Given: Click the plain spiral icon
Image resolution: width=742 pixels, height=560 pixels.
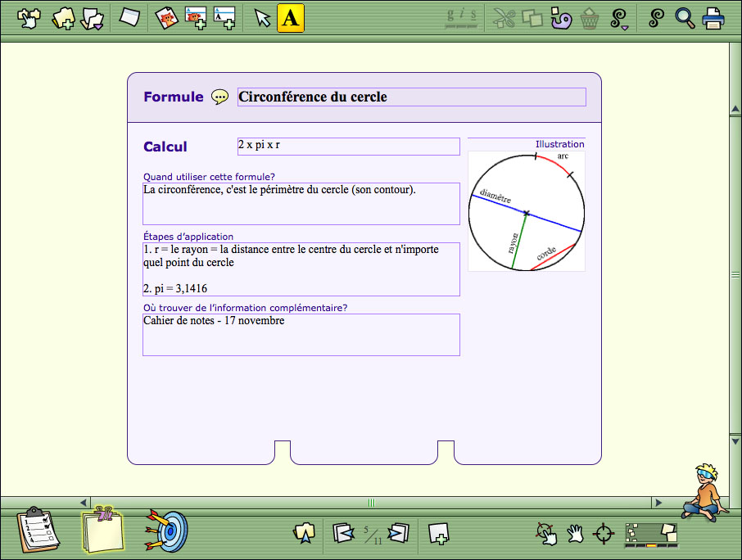Looking at the screenshot, I should click(656, 18).
